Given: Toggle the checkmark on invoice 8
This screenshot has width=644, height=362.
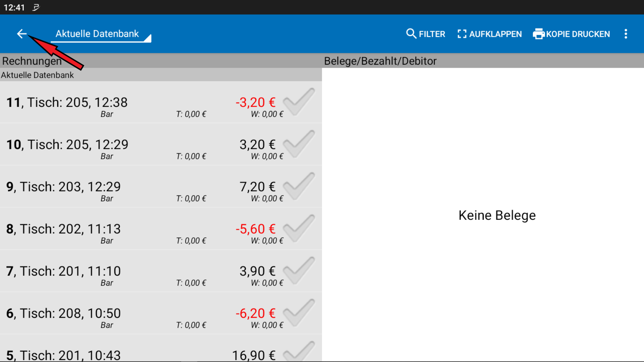Looking at the screenshot, I should (x=298, y=229).
